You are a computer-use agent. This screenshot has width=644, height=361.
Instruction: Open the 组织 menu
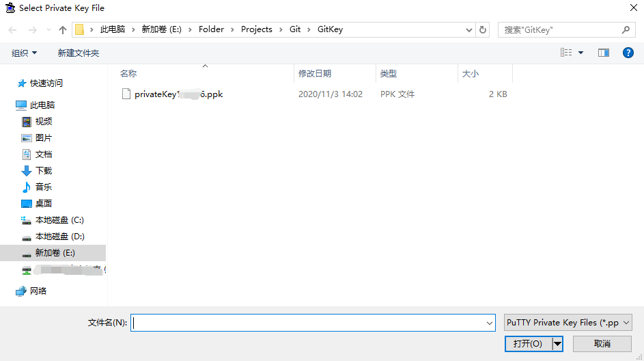click(x=24, y=53)
